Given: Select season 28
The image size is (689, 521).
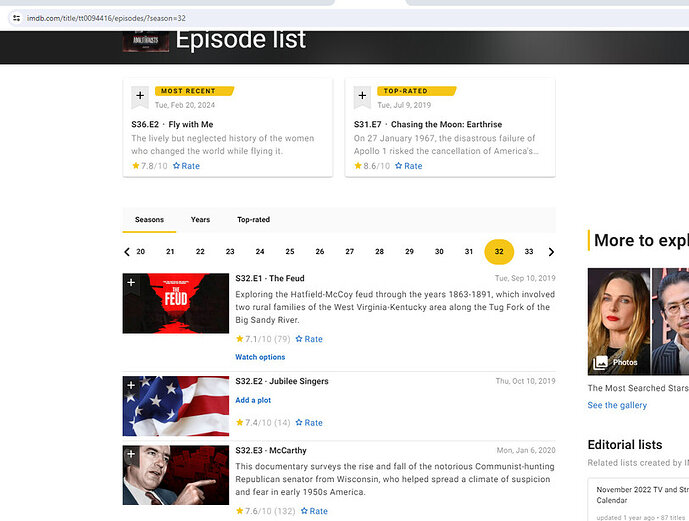Looking at the screenshot, I should pyautogui.click(x=379, y=252).
